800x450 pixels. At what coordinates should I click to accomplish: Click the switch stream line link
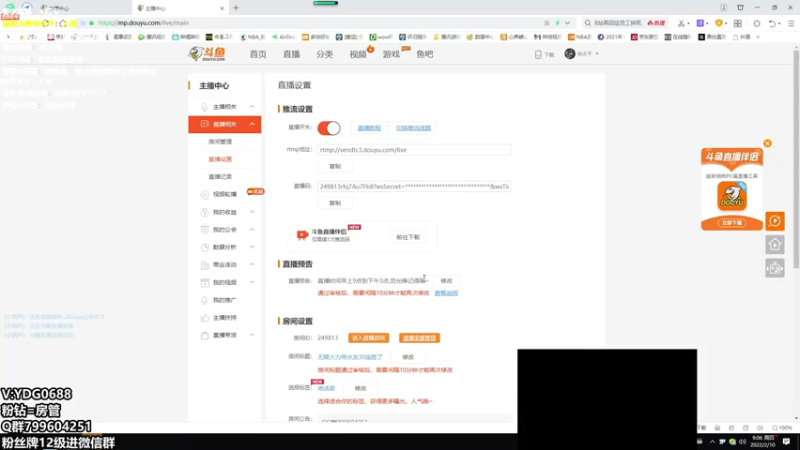[x=413, y=128]
